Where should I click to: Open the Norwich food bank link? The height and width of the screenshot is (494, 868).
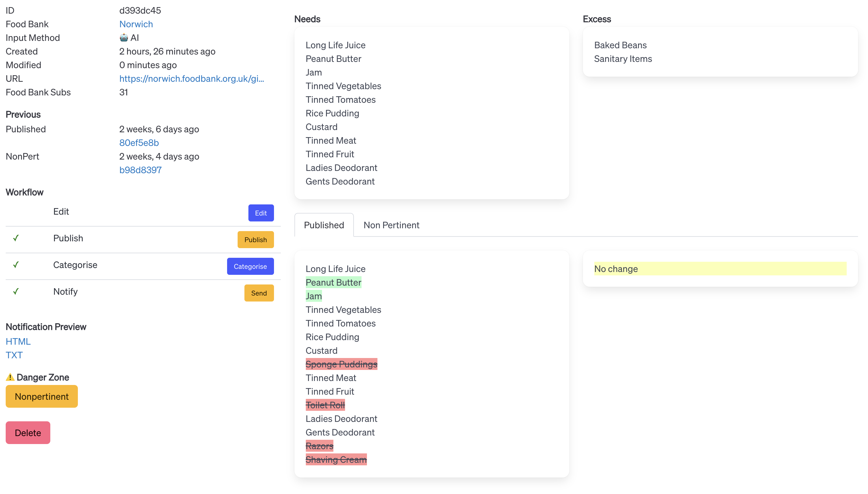tap(136, 24)
